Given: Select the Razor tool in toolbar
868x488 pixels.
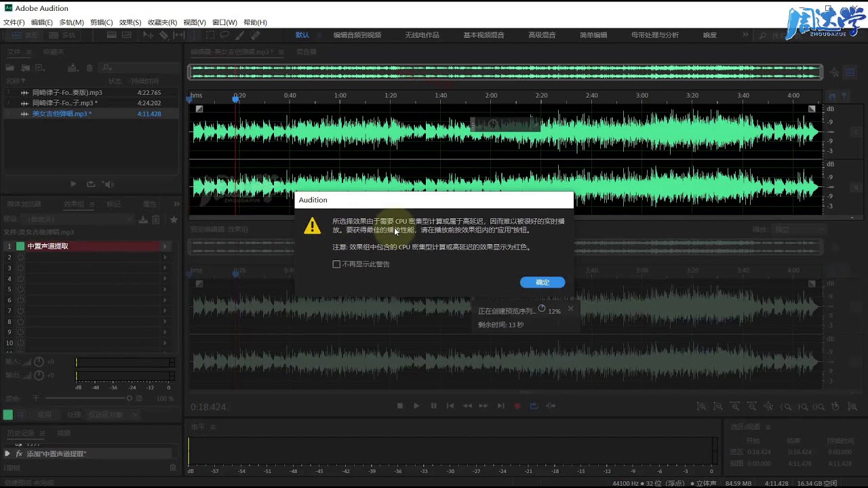Looking at the screenshot, I should (x=163, y=35).
